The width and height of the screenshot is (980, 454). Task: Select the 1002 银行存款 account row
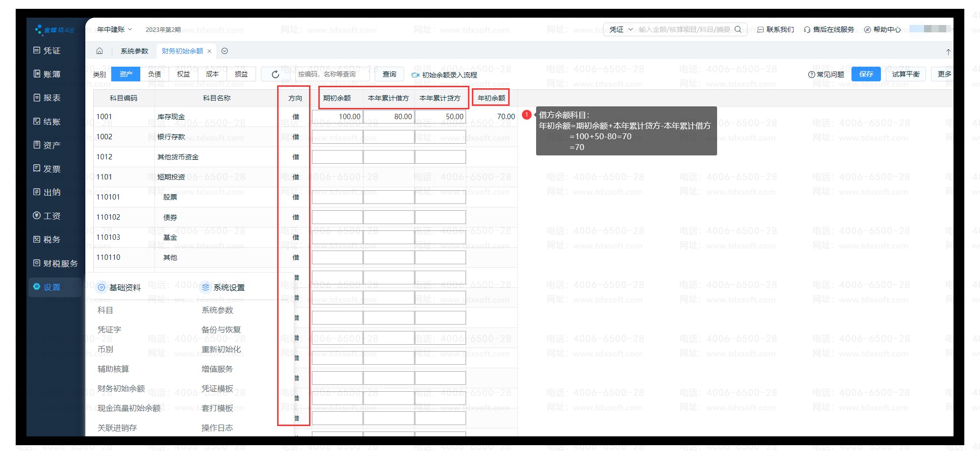pos(305,137)
